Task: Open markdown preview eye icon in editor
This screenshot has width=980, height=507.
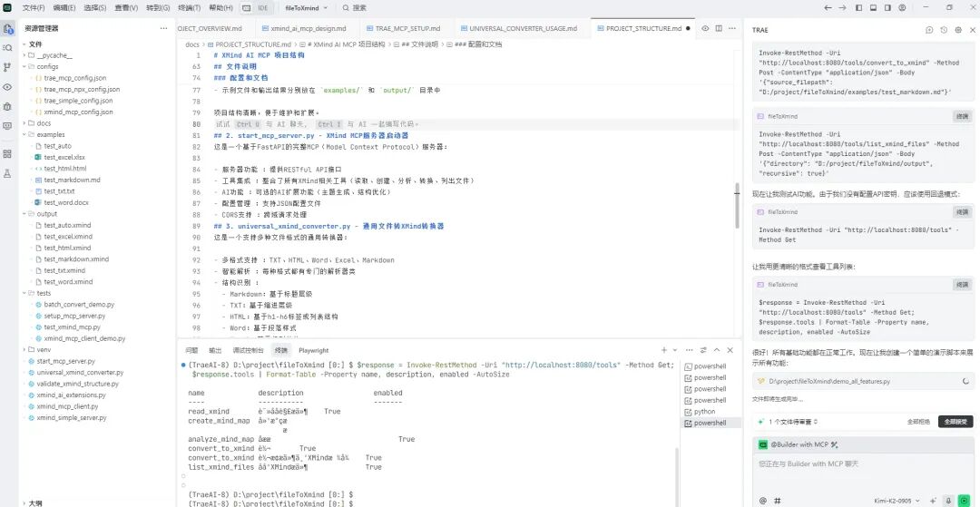Action: (705, 28)
